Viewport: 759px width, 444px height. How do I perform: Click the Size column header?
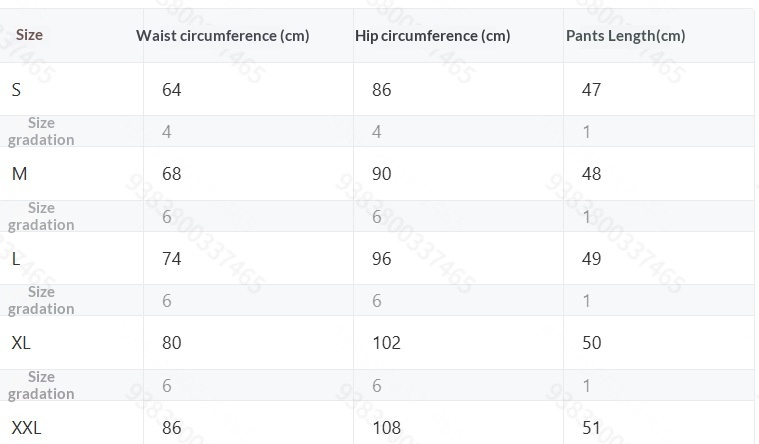point(30,35)
